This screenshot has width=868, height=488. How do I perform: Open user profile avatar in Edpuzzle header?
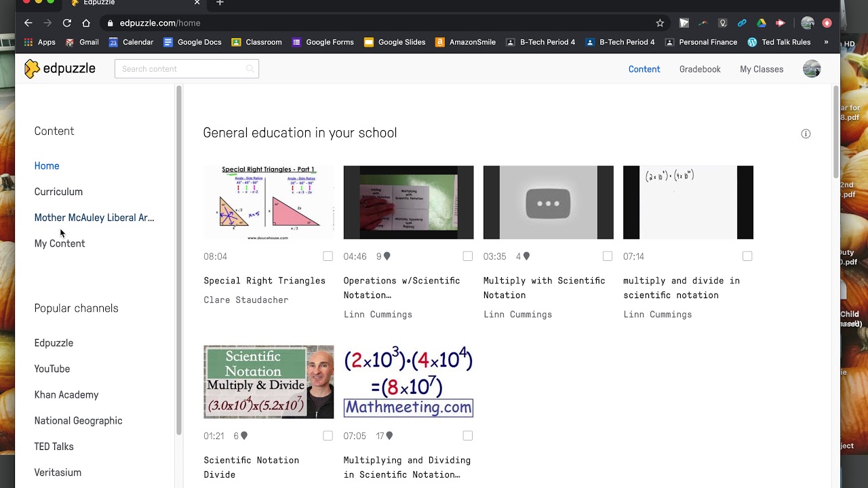pyautogui.click(x=812, y=68)
